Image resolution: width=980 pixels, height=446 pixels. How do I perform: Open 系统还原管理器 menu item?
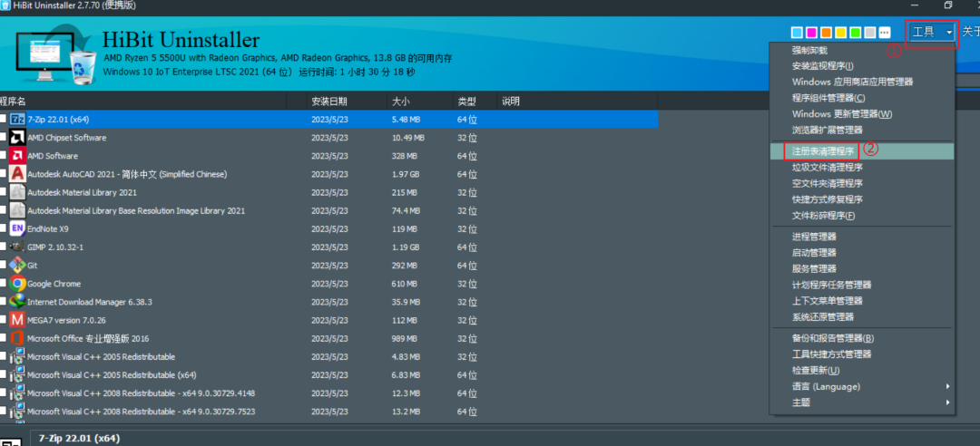point(862,317)
